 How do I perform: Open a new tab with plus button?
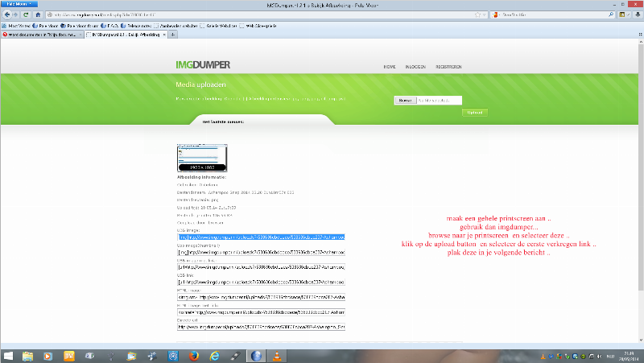(173, 35)
